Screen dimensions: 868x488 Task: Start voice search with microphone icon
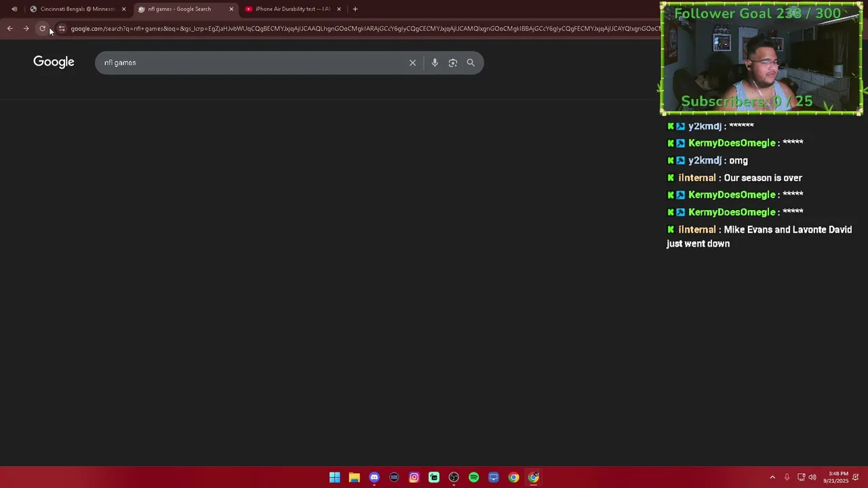435,62
